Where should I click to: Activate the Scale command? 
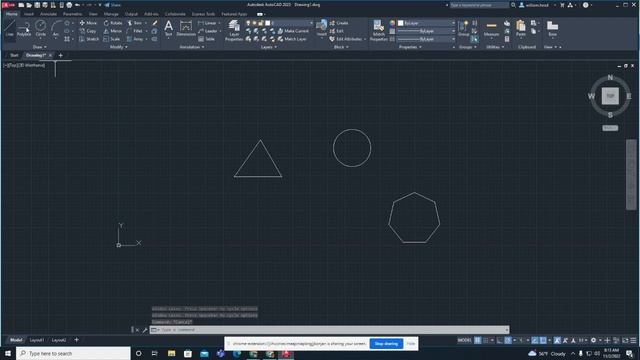[x=112, y=39]
